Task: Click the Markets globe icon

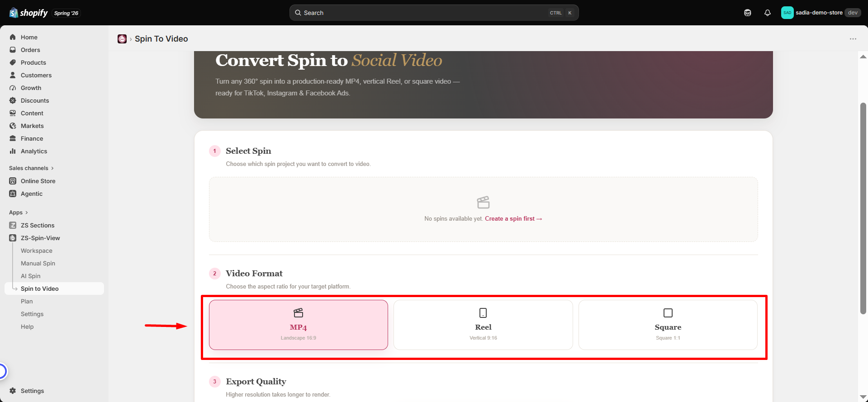Action: (x=13, y=126)
